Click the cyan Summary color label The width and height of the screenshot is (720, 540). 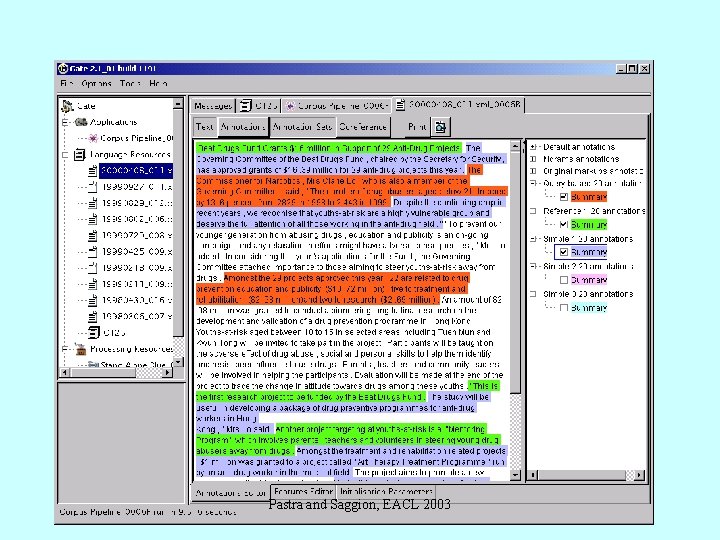(589, 308)
